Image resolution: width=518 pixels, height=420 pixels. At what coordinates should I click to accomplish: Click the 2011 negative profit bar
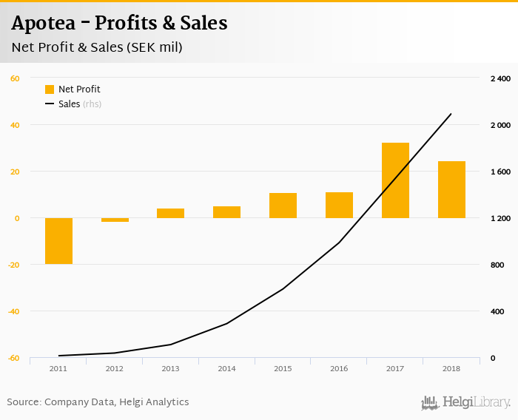pos(58,241)
